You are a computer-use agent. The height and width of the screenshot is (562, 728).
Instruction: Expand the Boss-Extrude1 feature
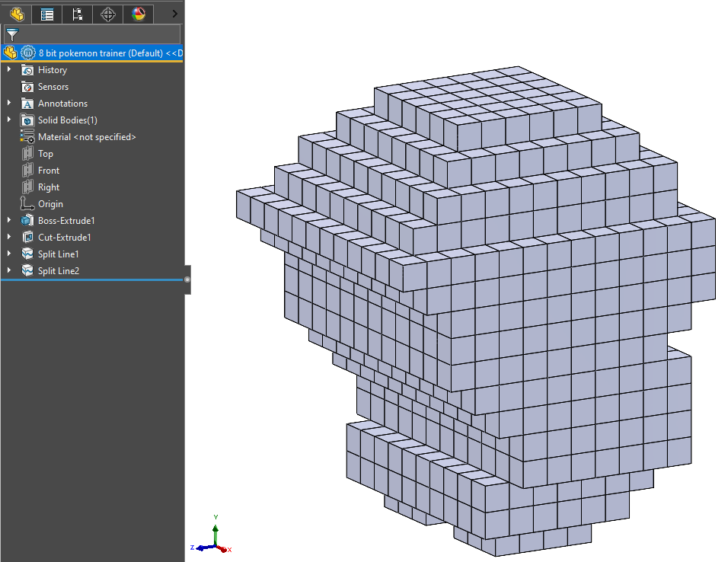pyautogui.click(x=9, y=219)
